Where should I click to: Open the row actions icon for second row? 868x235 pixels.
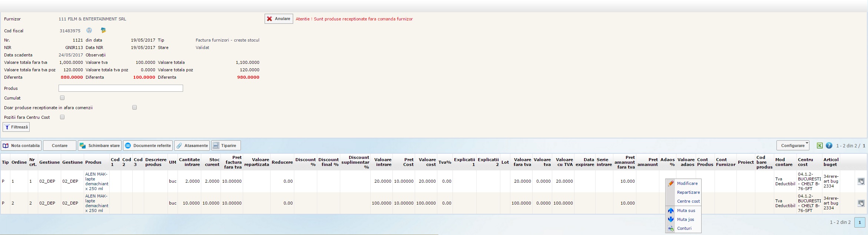[x=861, y=203]
